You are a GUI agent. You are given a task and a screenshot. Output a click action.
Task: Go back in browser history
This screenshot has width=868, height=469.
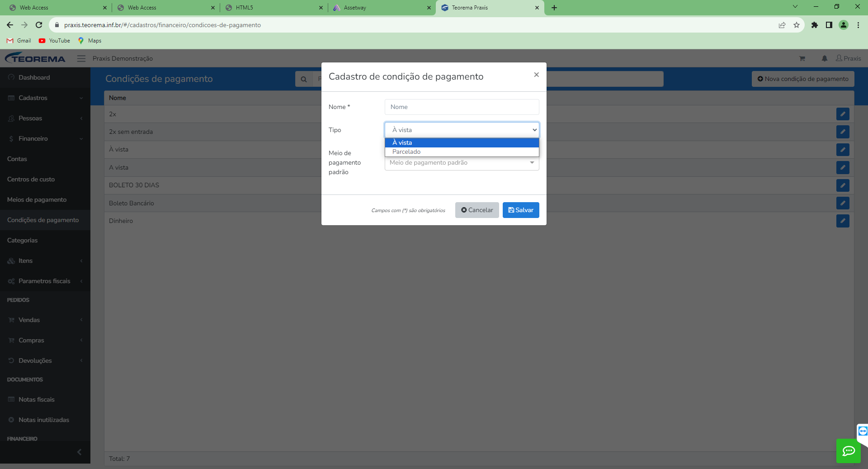tap(10, 25)
